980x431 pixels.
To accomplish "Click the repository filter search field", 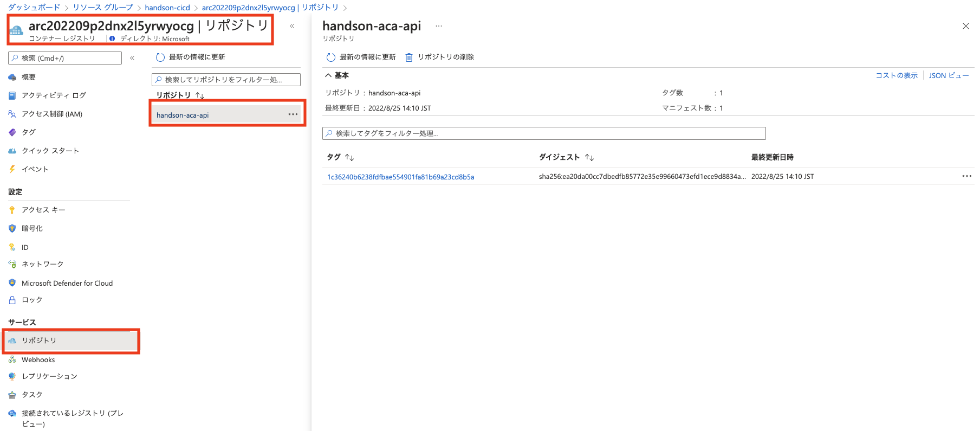I will click(226, 80).
